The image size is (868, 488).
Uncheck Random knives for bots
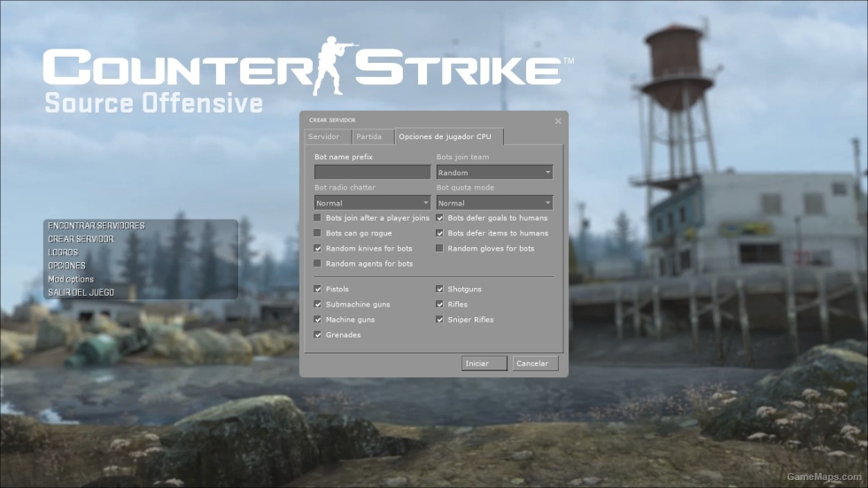point(317,248)
